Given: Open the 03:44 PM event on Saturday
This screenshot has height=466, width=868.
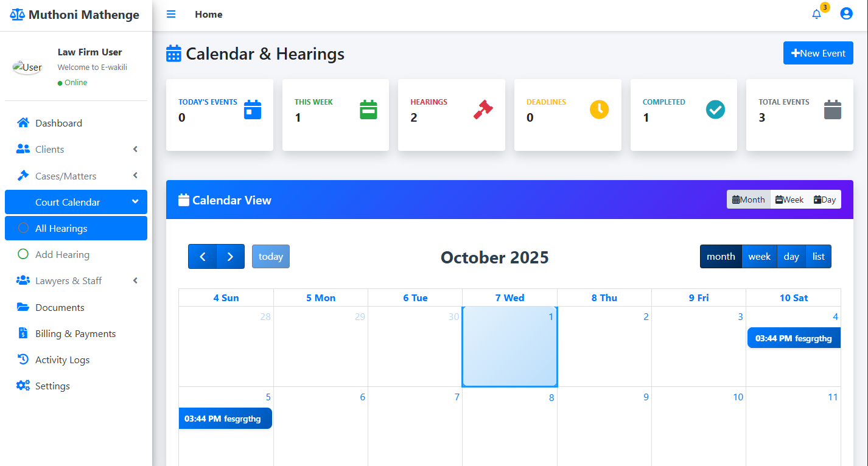Looking at the screenshot, I should point(794,338).
